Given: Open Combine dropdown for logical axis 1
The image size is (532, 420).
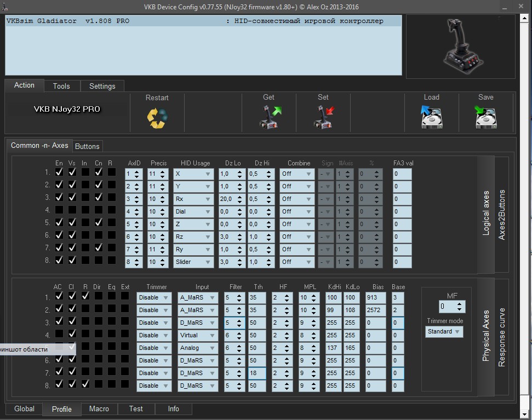Looking at the screenshot, I should 297,174.
